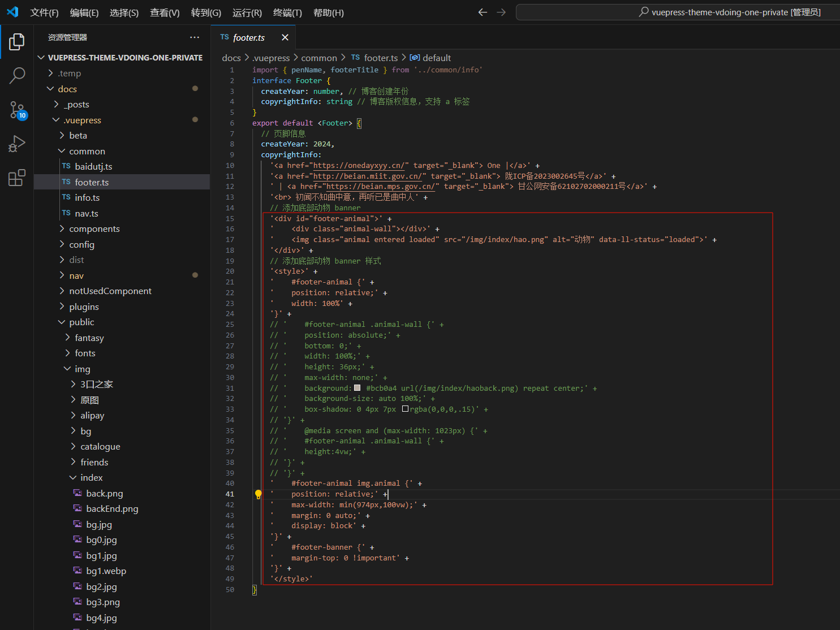Open the 编辑(E) menu
840x630 pixels.
point(84,12)
